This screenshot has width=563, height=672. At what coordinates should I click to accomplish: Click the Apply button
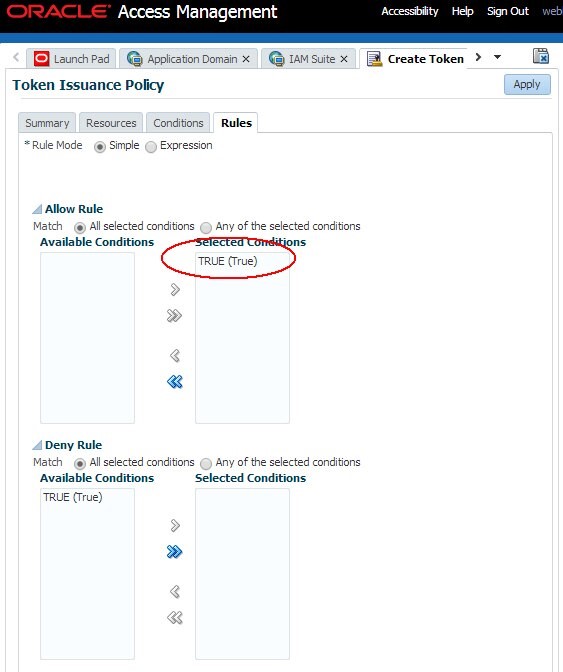tap(527, 84)
